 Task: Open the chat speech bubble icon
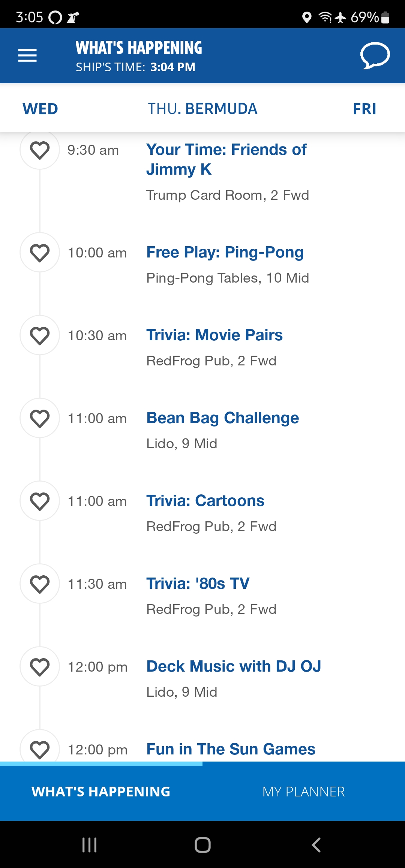(x=375, y=55)
